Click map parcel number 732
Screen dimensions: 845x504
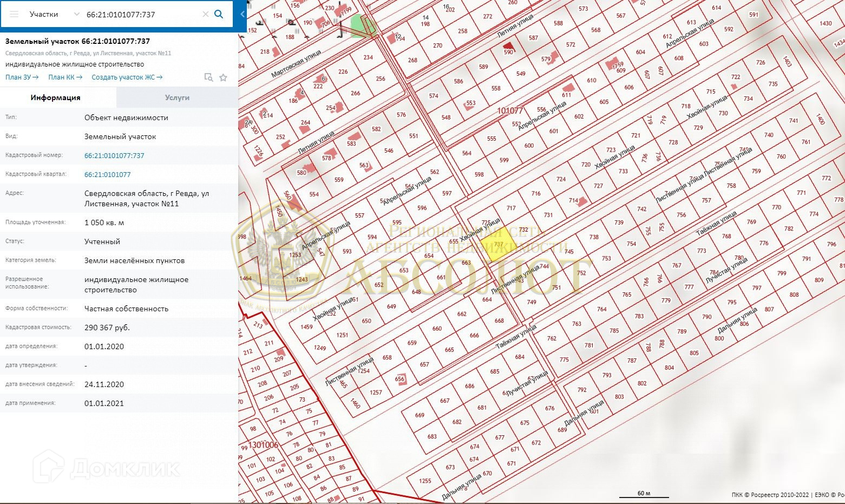[x=523, y=230]
